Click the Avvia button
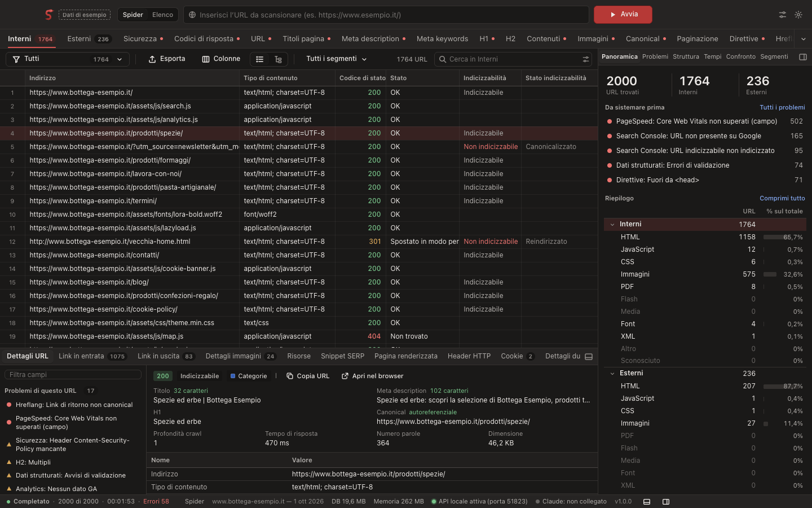The width and height of the screenshot is (812, 508). coord(623,15)
